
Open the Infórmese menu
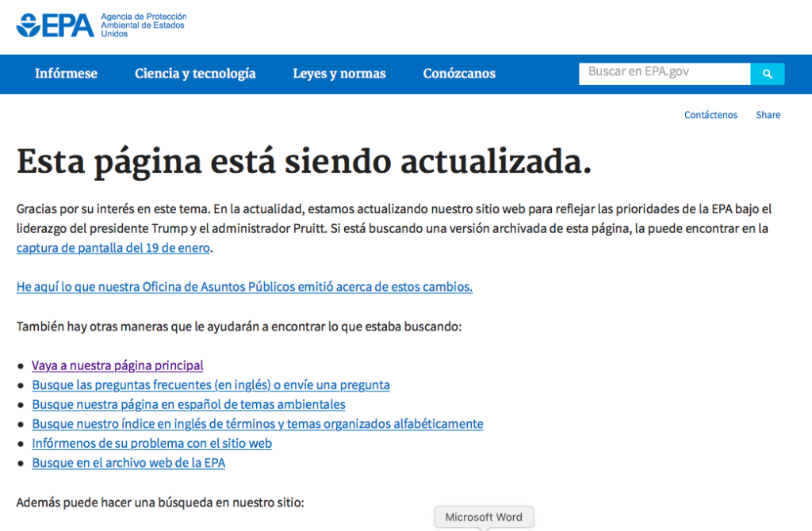pos(66,74)
